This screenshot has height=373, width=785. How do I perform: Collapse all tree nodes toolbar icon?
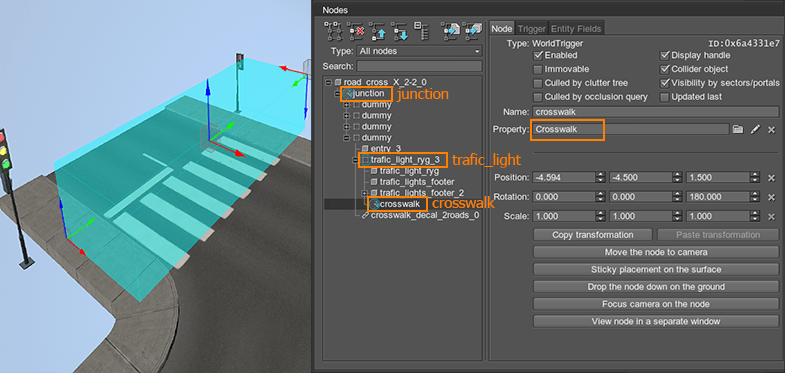pos(421,31)
